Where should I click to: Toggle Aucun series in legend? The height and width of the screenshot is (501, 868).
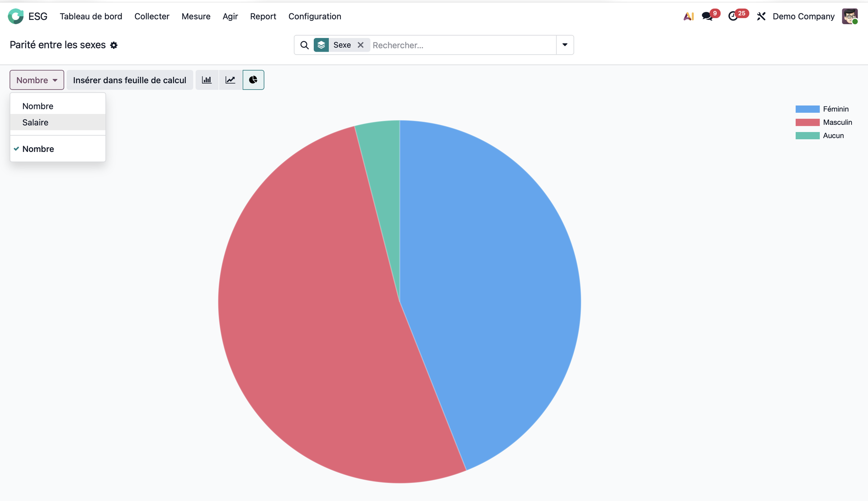click(833, 136)
